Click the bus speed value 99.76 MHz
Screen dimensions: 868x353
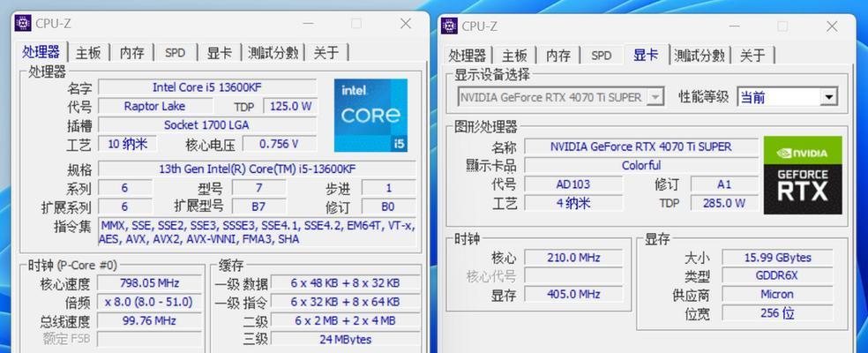[149, 321]
